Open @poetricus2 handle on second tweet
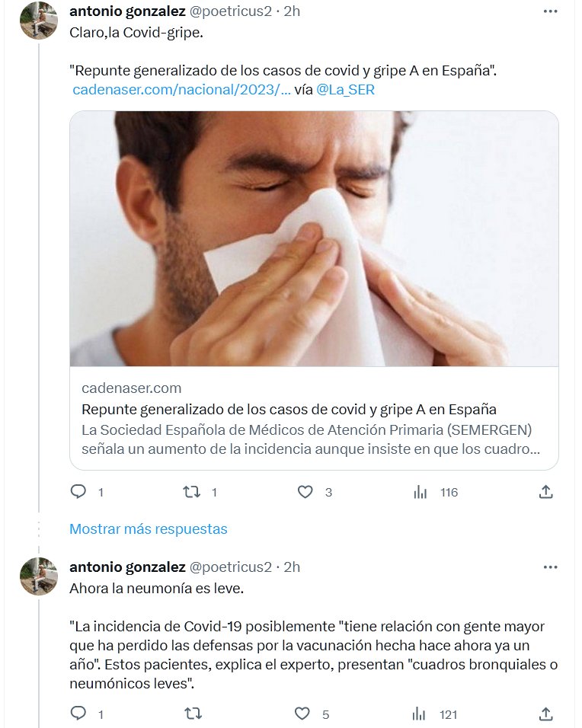Screen dimensions: 582x728 click(230, 567)
